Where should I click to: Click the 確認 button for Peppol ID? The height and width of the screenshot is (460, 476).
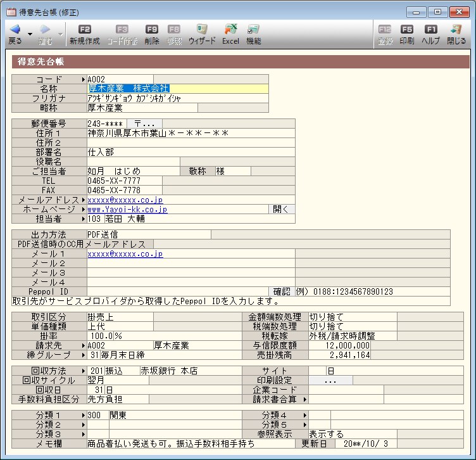click(x=281, y=291)
